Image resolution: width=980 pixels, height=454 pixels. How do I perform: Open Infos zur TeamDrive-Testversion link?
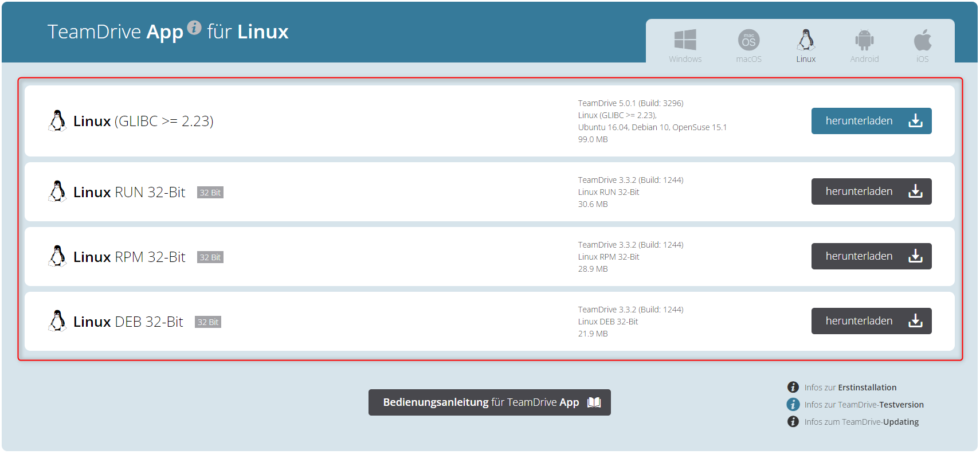point(864,405)
